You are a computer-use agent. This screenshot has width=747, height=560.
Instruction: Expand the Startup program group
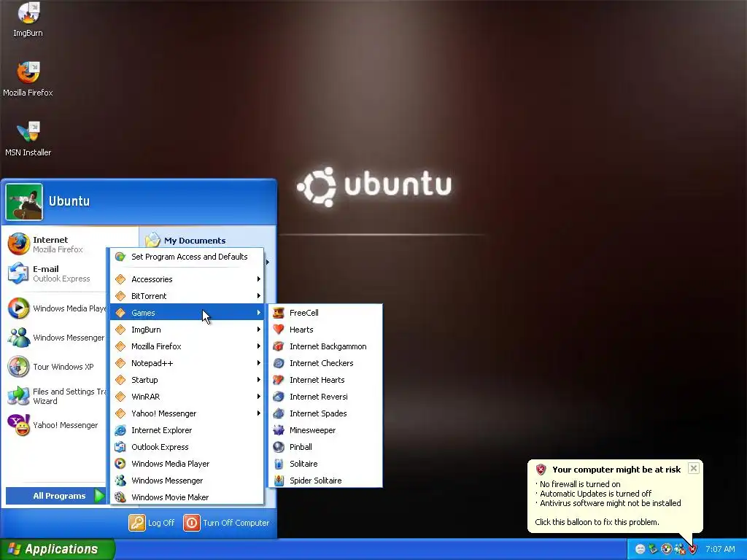pyautogui.click(x=187, y=380)
